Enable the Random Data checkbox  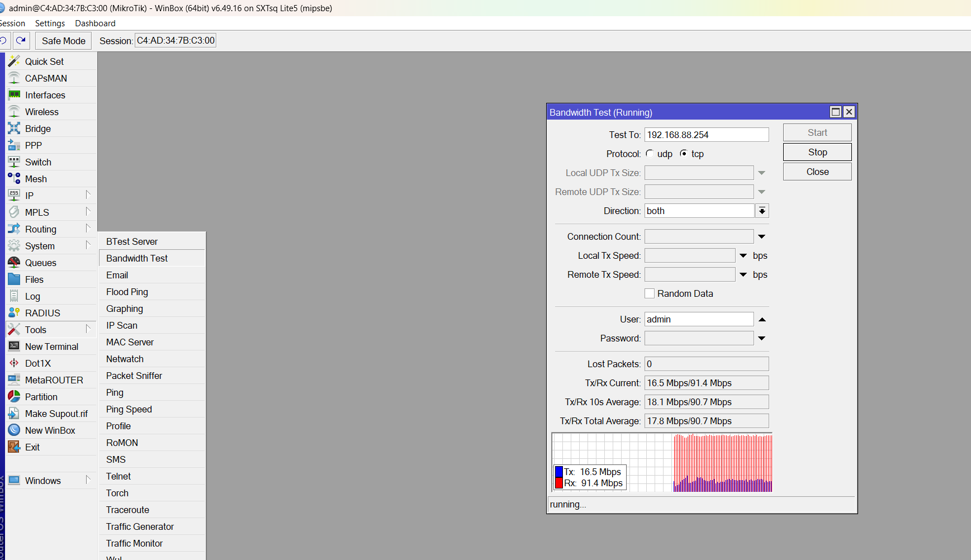click(x=650, y=293)
